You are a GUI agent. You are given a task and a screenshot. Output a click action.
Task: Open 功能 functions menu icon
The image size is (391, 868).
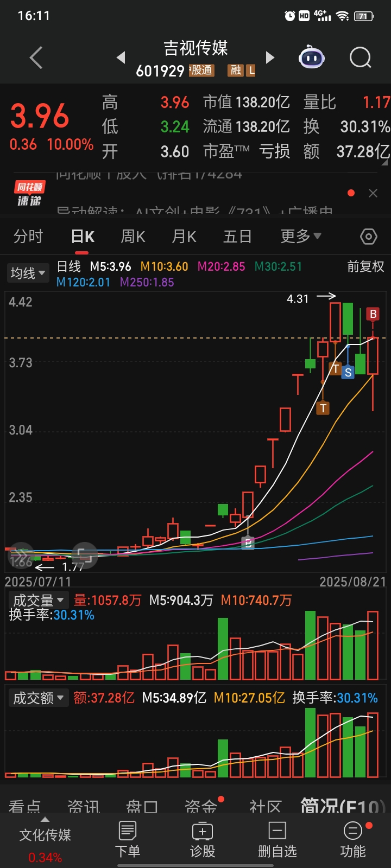coord(353,839)
